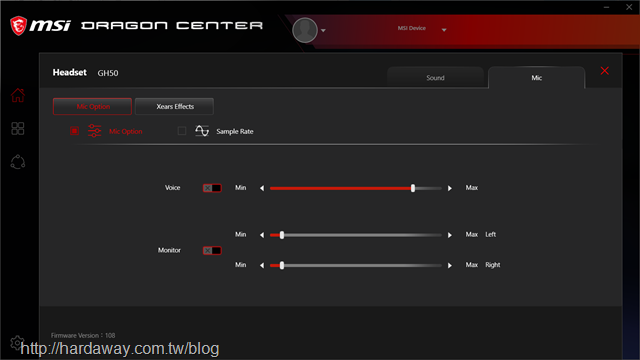This screenshot has width=640, height=360.
Task: Click the Firmware Version : 108 text
Action: [x=83, y=336]
